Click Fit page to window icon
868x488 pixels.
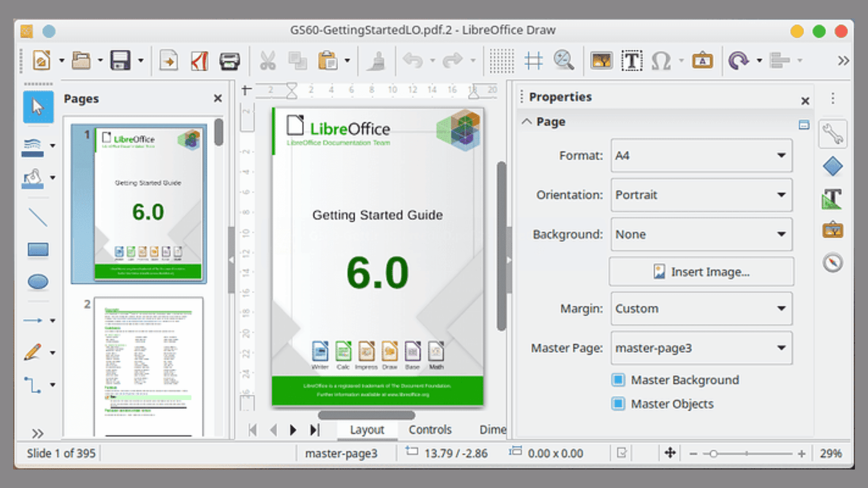coord(670,453)
